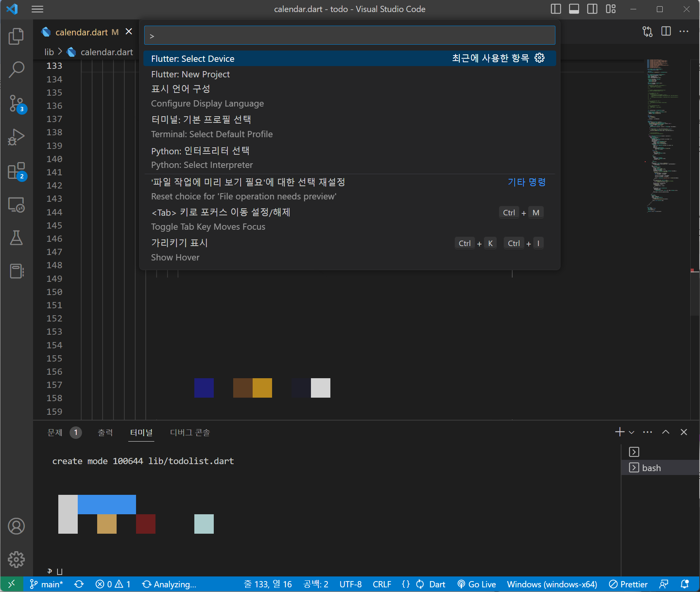Open the Accounts menu
The height and width of the screenshot is (592, 700).
[x=16, y=526]
